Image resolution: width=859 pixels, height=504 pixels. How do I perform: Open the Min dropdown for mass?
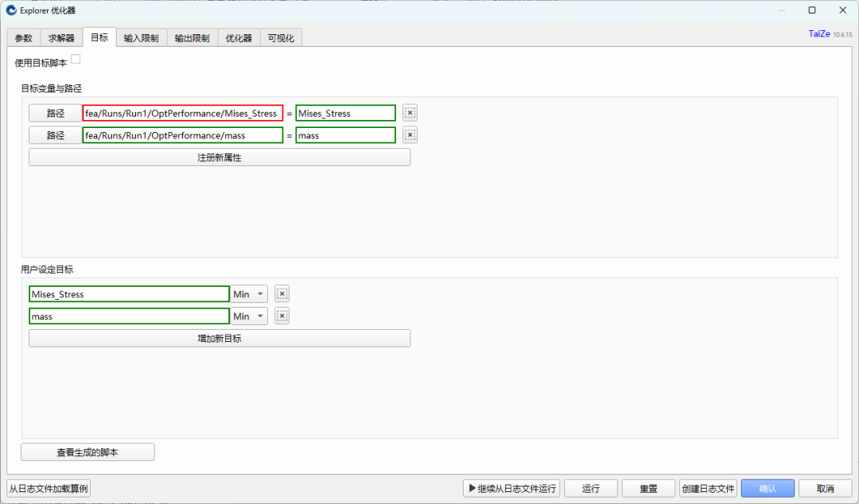click(x=248, y=316)
